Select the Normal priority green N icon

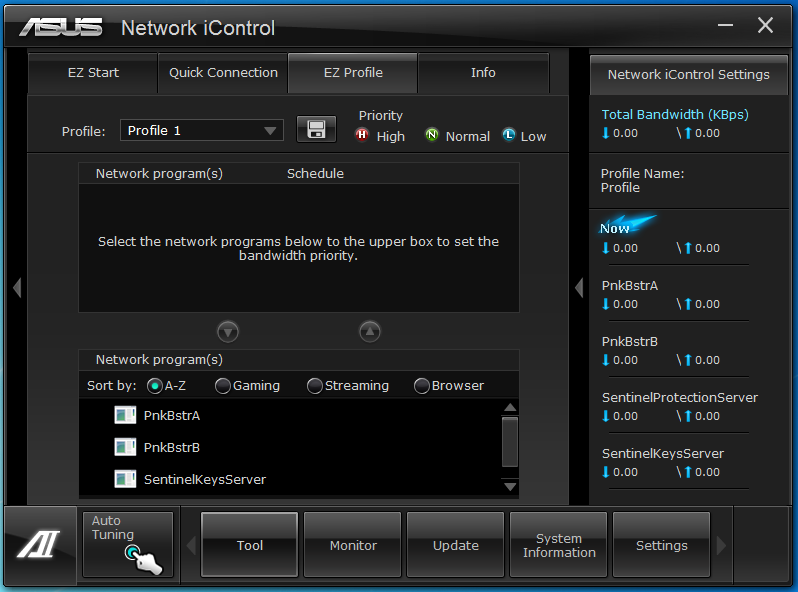point(432,135)
